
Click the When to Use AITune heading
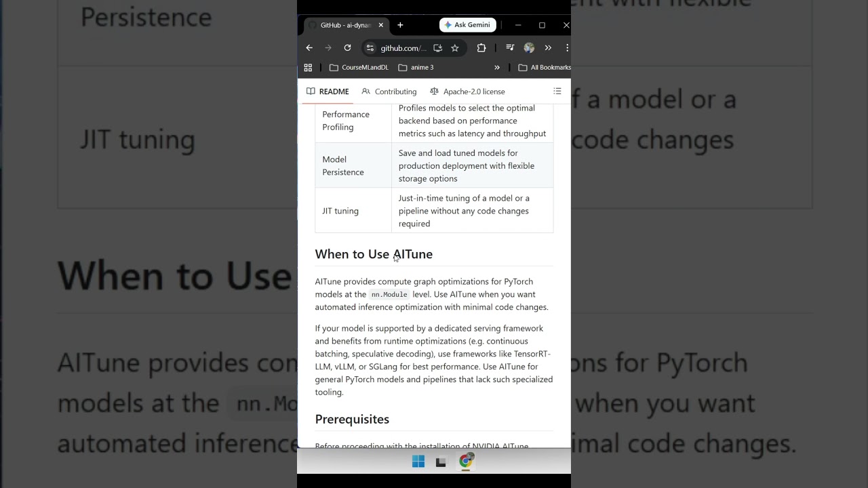(x=374, y=254)
